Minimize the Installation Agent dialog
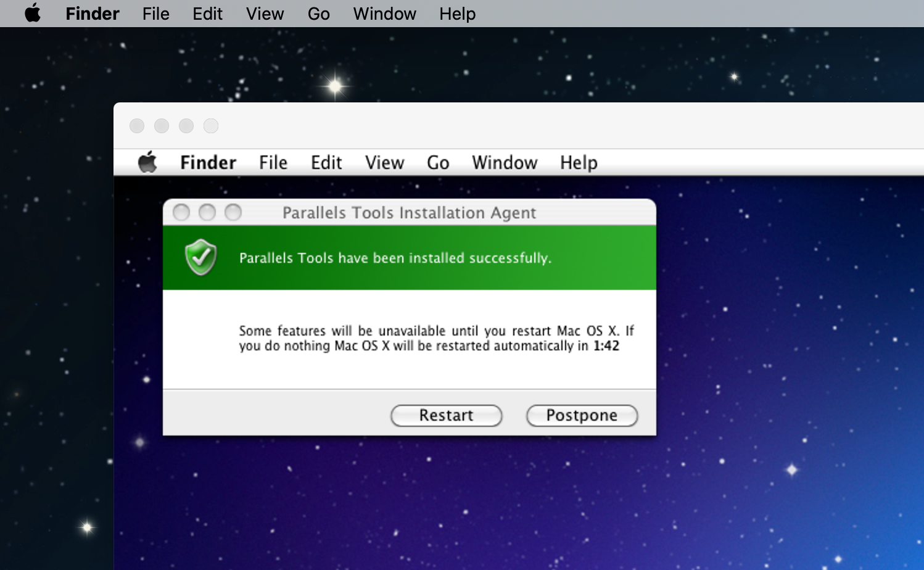Screen dimensions: 924x570 pyautogui.click(x=207, y=213)
